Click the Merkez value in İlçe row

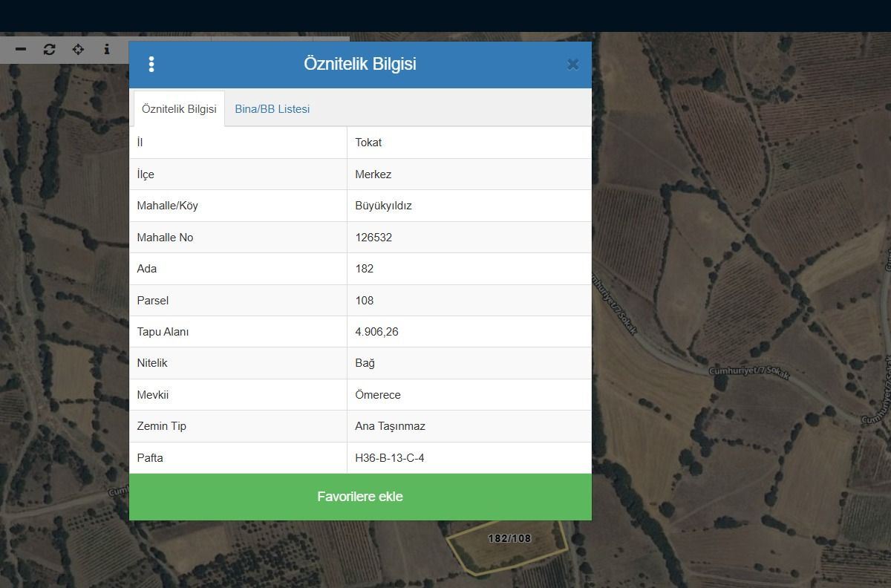(x=373, y=174)
